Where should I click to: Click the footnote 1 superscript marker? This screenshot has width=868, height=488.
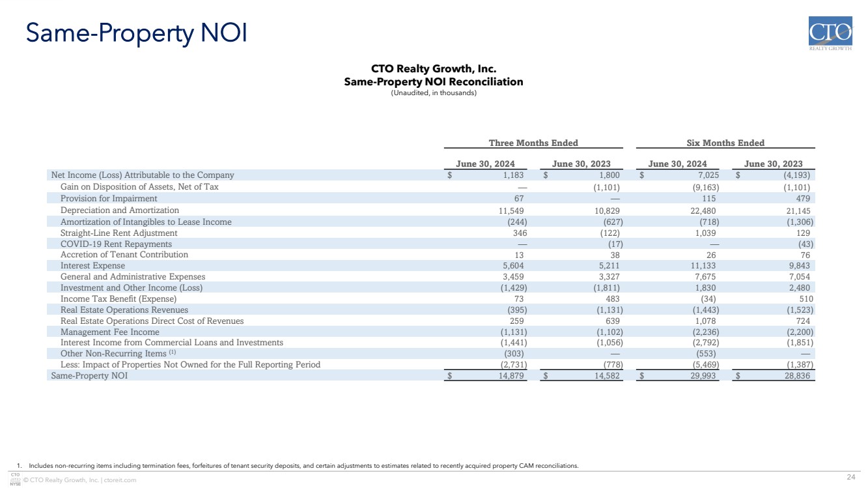click(173, 352)
